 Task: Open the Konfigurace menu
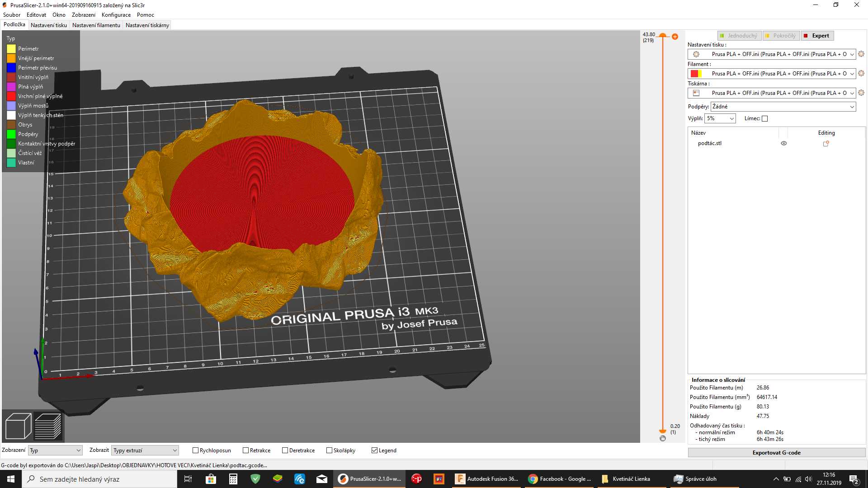point(116,15)
